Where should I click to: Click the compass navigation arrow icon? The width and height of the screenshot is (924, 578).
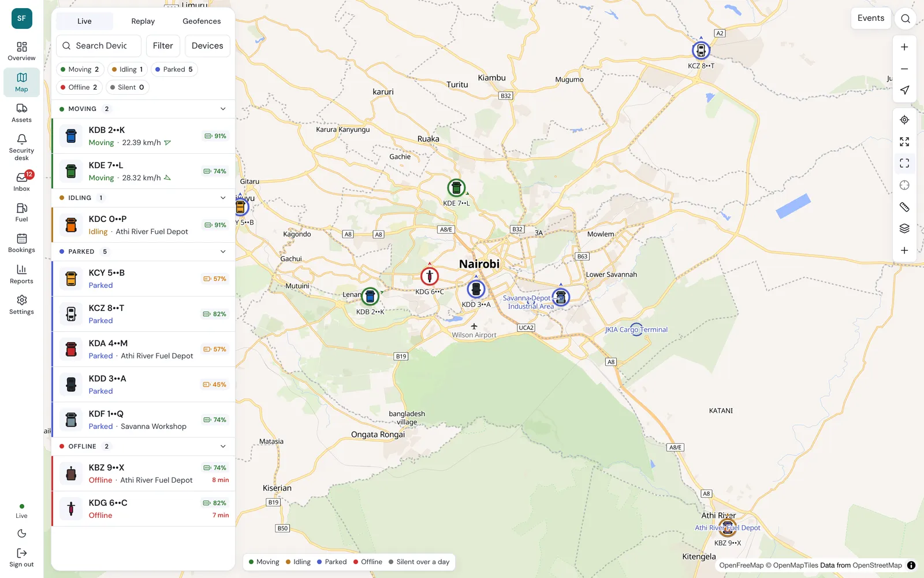click(x=904, y=90)
